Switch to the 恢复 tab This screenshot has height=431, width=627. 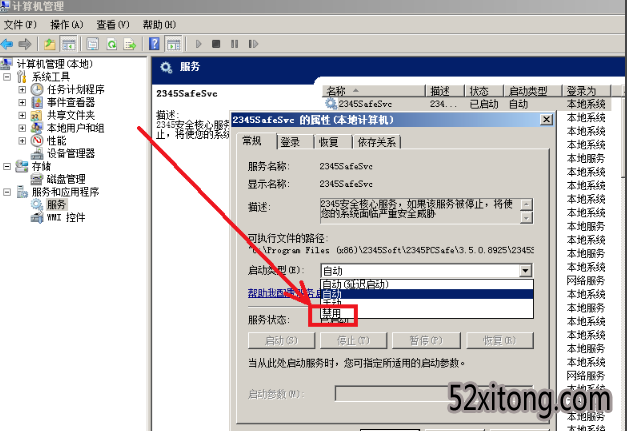point(333,142)
